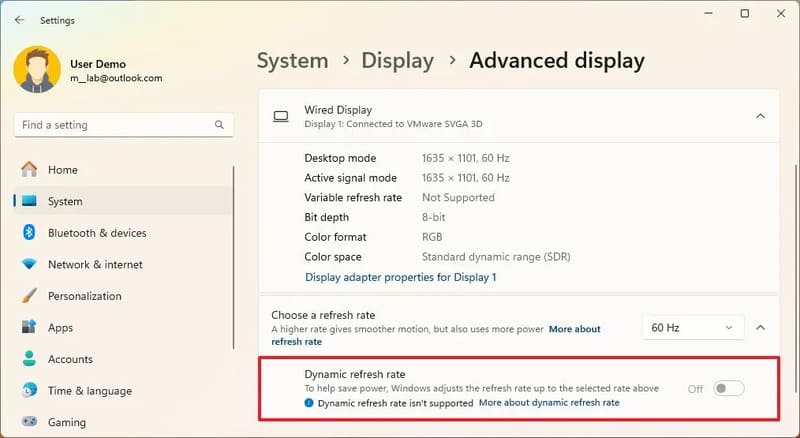Viewport: 800px width, 438px height.
Task: Collapse the Wired Display section chevron
Action: (x=760, y=116)
